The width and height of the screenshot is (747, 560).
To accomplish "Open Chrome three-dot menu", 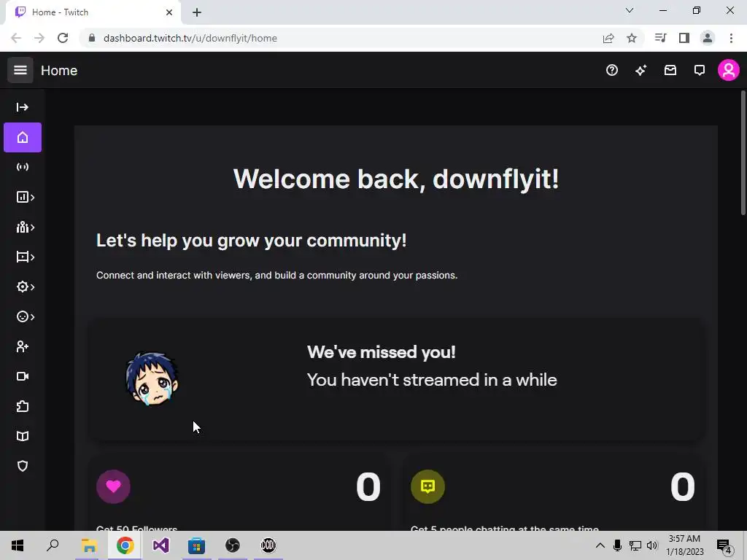I will [731, 38].
